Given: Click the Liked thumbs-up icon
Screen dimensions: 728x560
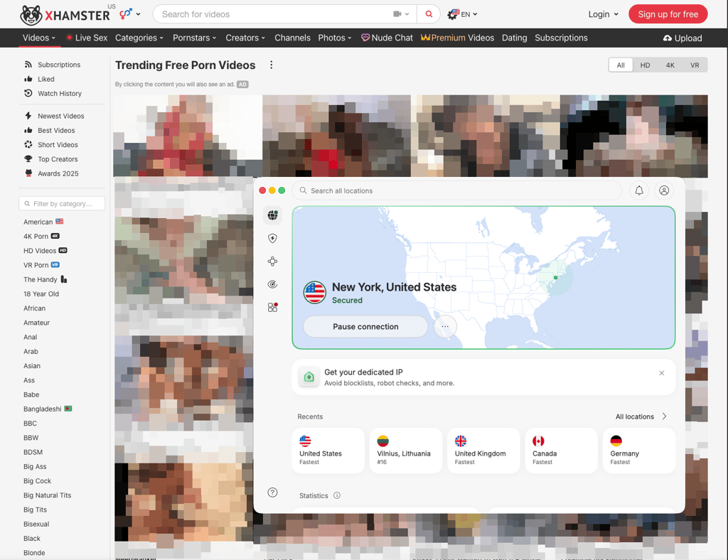Looking at the screenshot, I should point(28,79).
